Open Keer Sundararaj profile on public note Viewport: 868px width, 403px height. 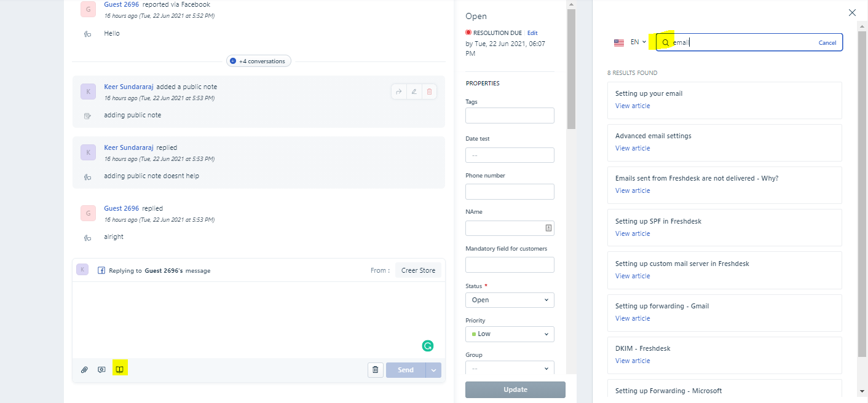(128, 87)
